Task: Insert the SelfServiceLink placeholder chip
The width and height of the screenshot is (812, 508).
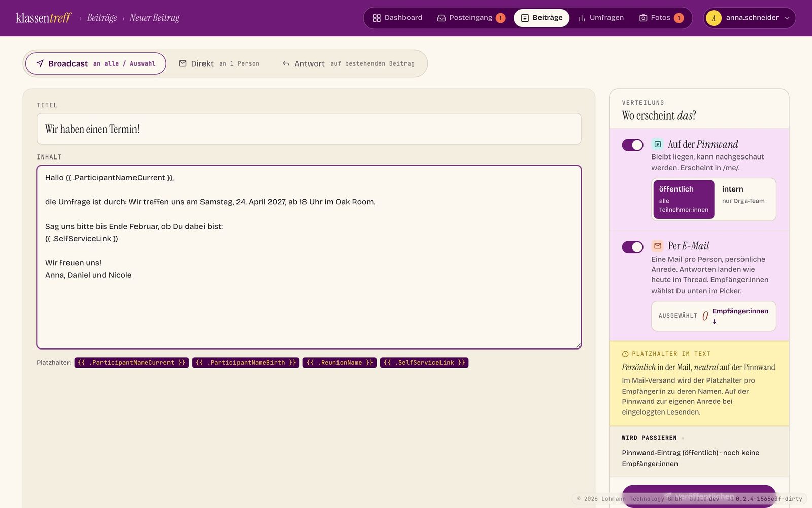Action: 424,363
